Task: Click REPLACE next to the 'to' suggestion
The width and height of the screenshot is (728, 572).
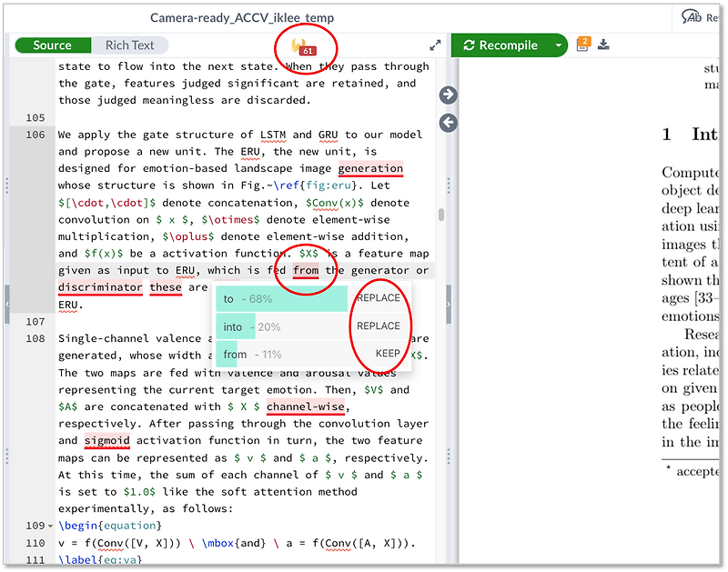Action: (x=379, y=297)
